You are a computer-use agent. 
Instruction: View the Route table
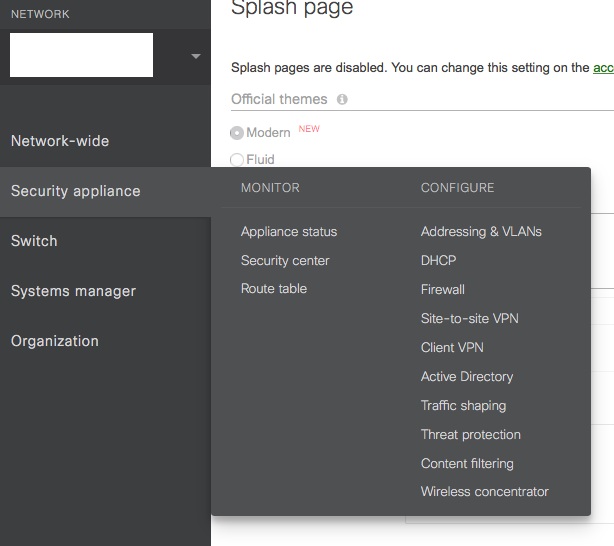274,289
